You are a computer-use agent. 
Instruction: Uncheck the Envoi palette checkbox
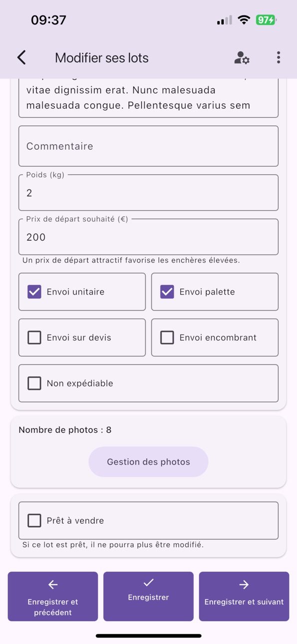[167, 292]
